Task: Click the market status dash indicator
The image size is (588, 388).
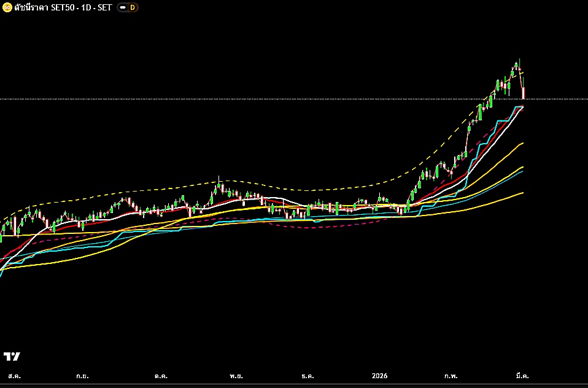Action: coord(123,7)
